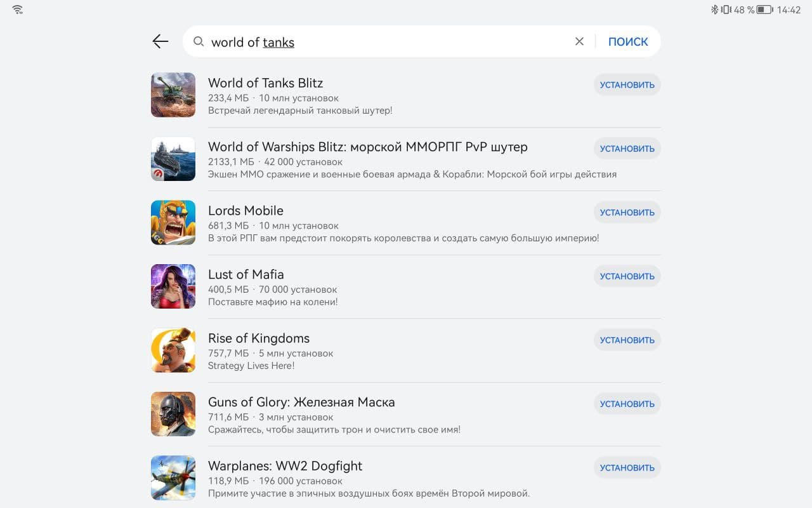Image resolution: width=812 pixels, height=508 pixels.
Task: Tap the Lords Mobile app icon
Action: [x=173, y=223]
